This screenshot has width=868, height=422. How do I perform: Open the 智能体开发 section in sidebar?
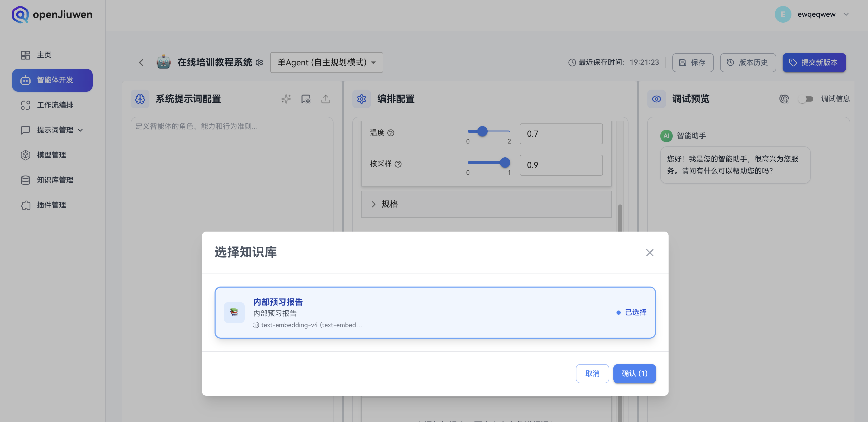tap(52, 80)
